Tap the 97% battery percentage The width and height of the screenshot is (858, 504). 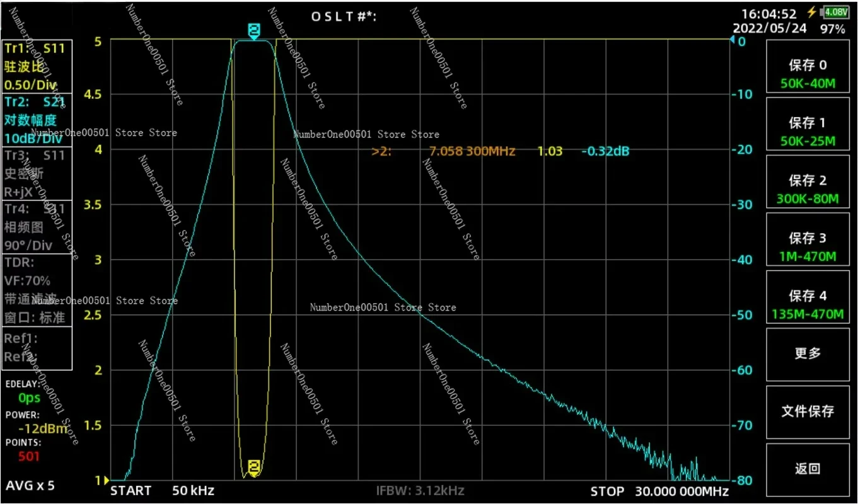pyautogui.click(x=833, y=29)
